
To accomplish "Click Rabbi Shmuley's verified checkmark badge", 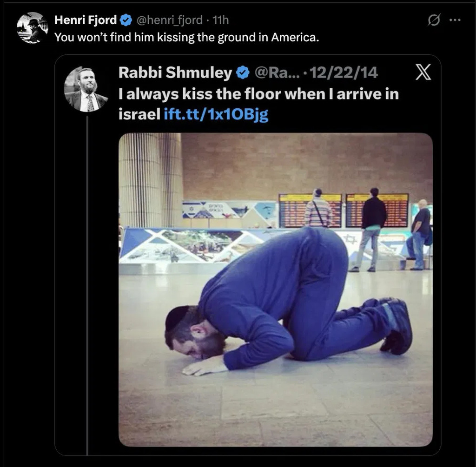I will (x=243, y=72).
